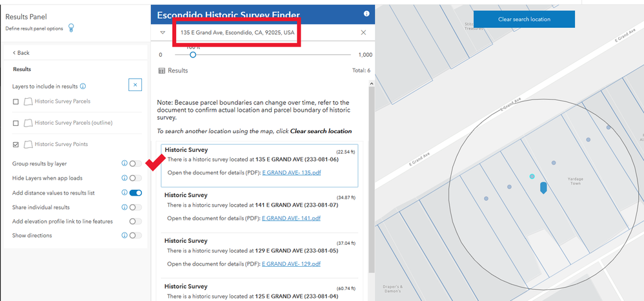Screen dimensions: 644x301
Task: Enable the Group results by layer toggle
Action: tap(136, 163)
